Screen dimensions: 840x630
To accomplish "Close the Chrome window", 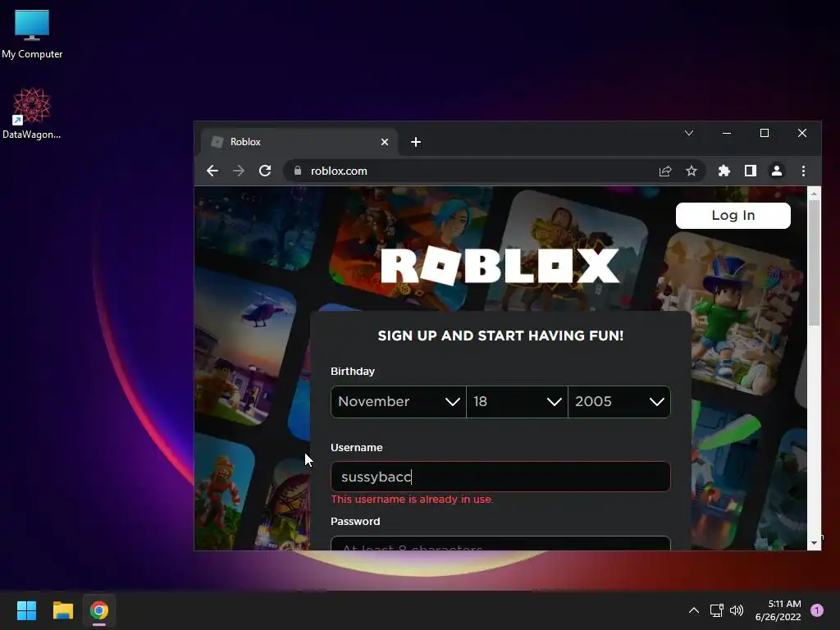I will 802,133.
